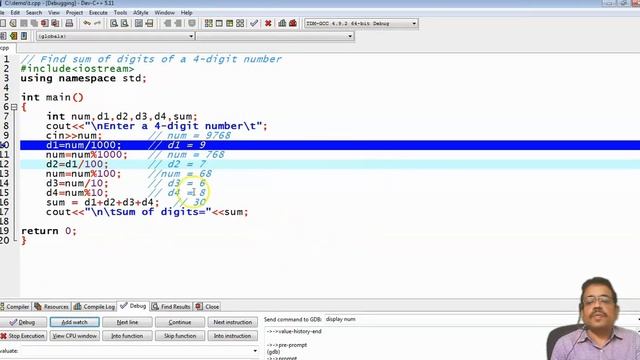Click the Continue button
This screenshot has height=360, width=640.
point(180,322)
